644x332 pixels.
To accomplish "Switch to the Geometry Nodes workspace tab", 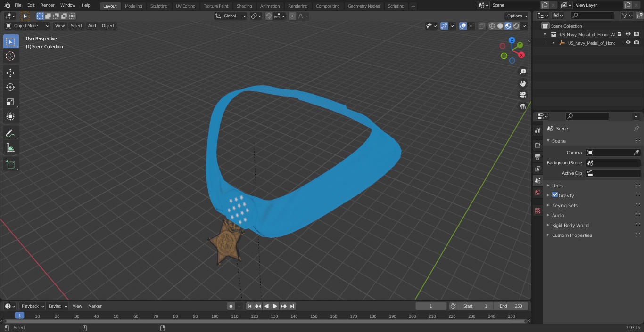I will pyautogui.click(x=363, y=6).
